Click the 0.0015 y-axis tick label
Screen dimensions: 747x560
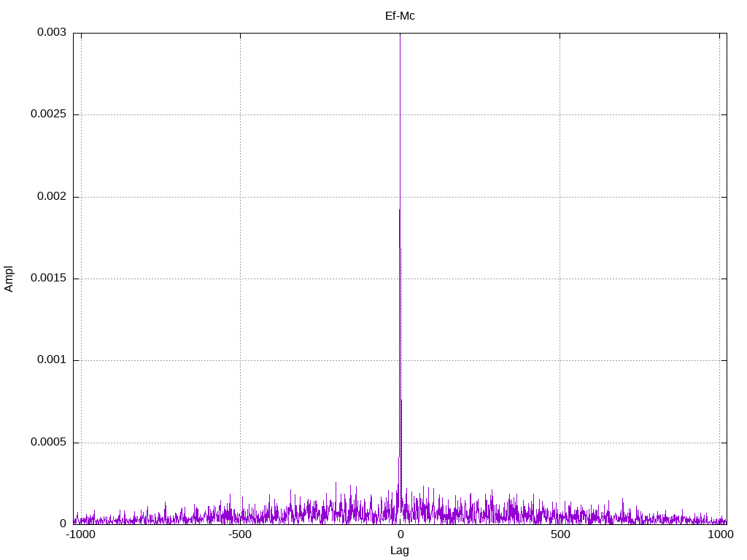(49, 278)
